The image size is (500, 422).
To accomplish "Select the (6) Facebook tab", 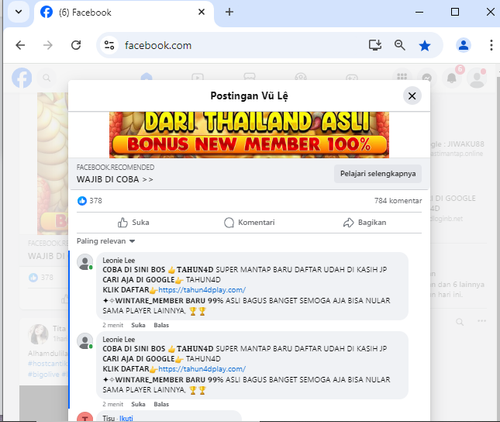I will 123,13.
